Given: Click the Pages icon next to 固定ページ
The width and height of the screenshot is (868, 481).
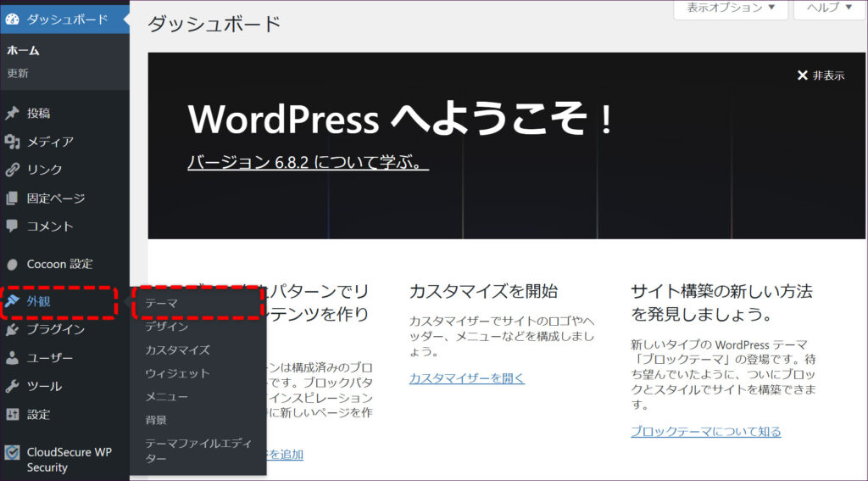Looking at the screenshot, I should (x=12, y=199).
